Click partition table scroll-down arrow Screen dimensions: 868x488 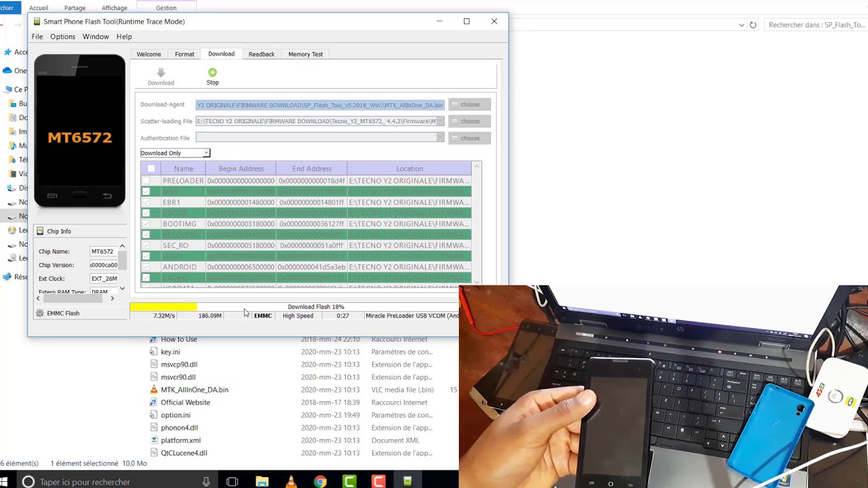pyautogui.click(x=477, y=282)
